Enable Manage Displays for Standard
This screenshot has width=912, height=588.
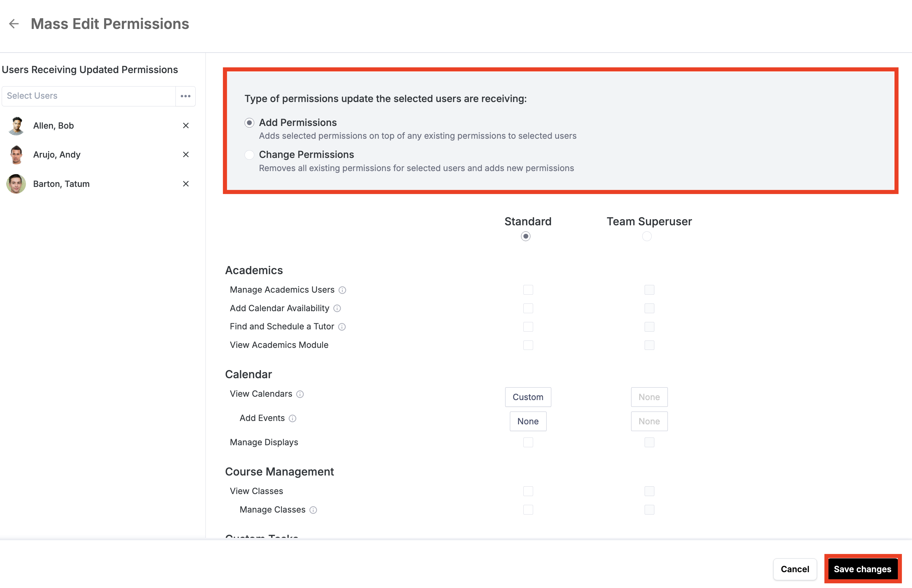(x=528, y=442)
